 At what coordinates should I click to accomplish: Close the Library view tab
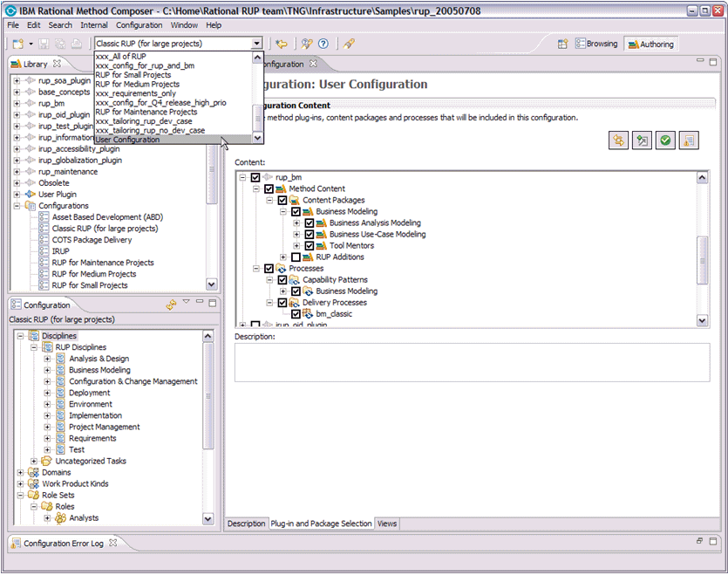pyautogui.click(x=58, y=63)
